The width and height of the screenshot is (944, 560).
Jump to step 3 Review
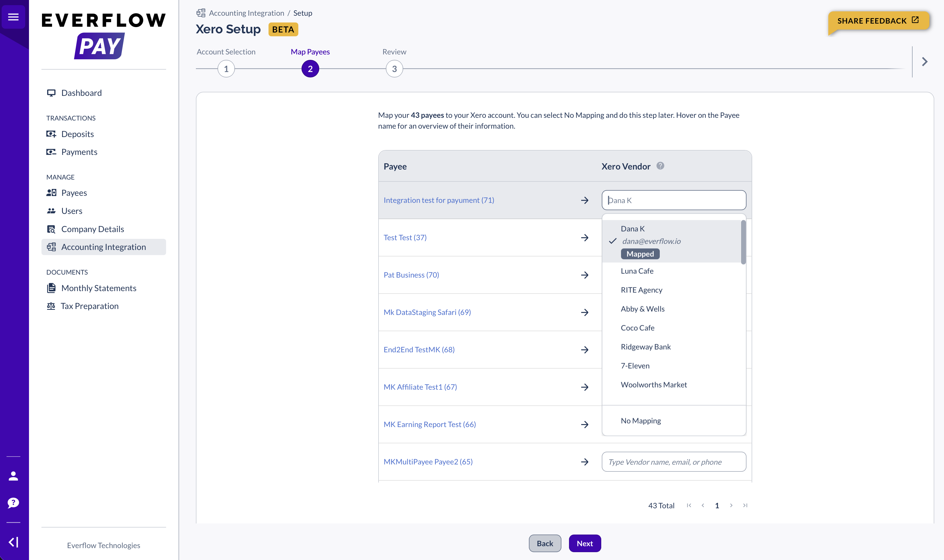click(394, 69)
